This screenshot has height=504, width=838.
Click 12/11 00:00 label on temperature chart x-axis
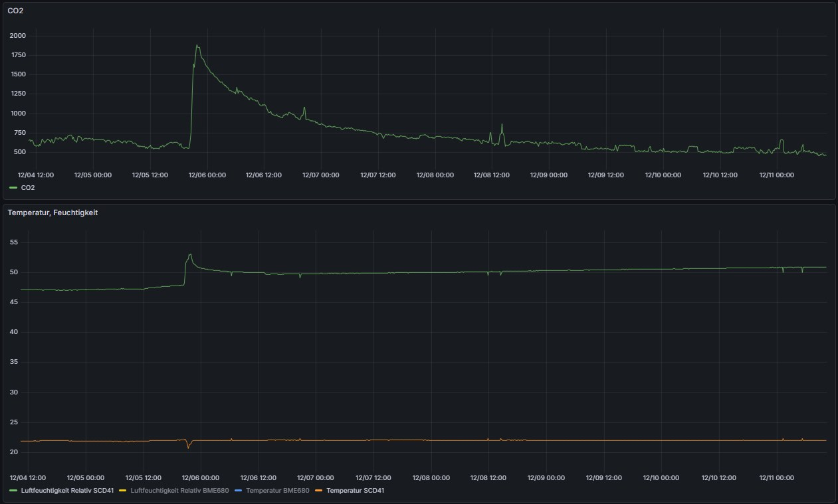tap(777, 477)
